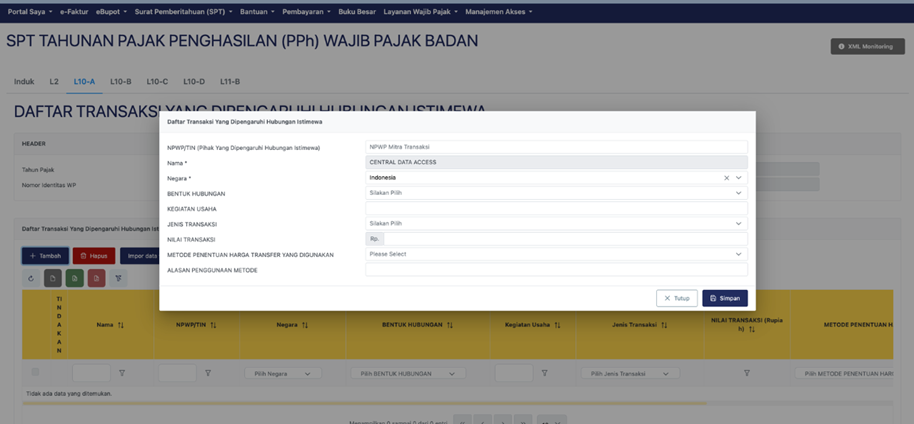Sort table by BENTUK HUBUNGAN column
Image resolution: width=914 pixels, height=424 pixels.
tap(449, 325)
